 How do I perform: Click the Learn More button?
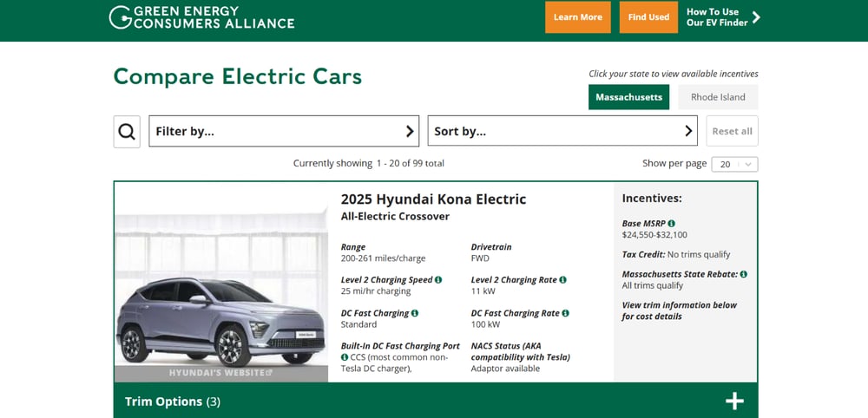tap(578, 17)
